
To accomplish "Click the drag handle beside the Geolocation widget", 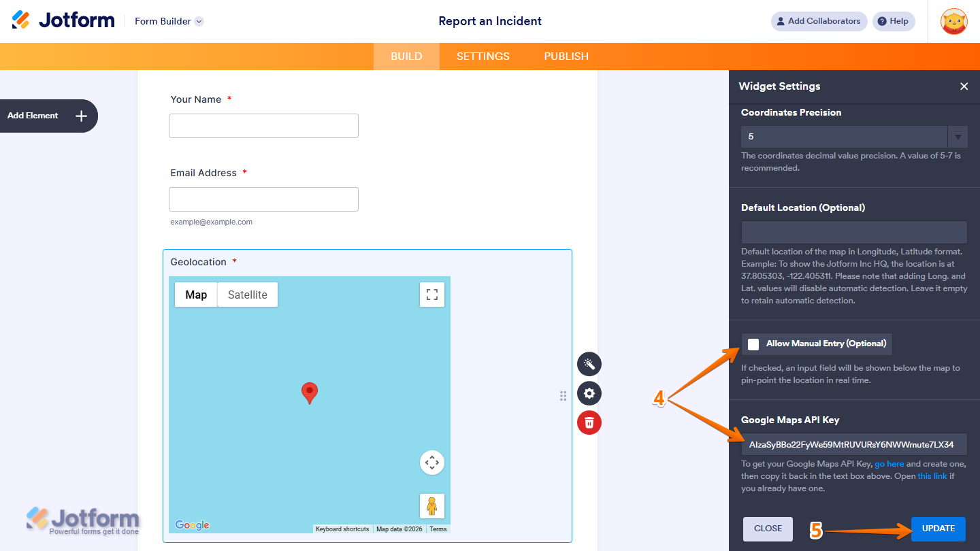I will [x=563, y=395].
